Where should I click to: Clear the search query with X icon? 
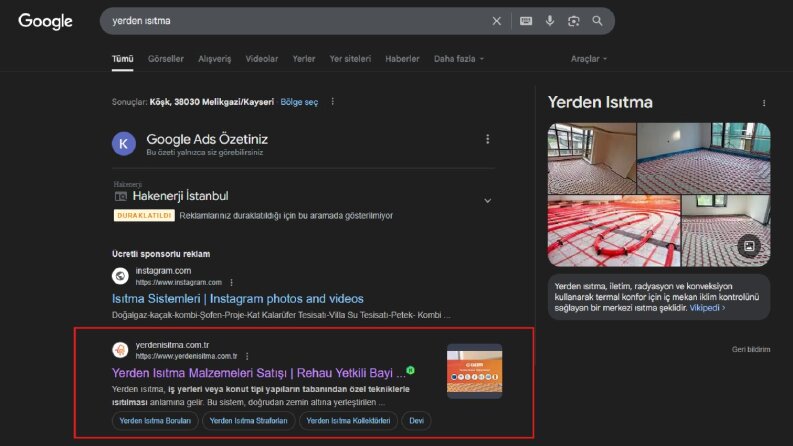click(x=497, y=21)
